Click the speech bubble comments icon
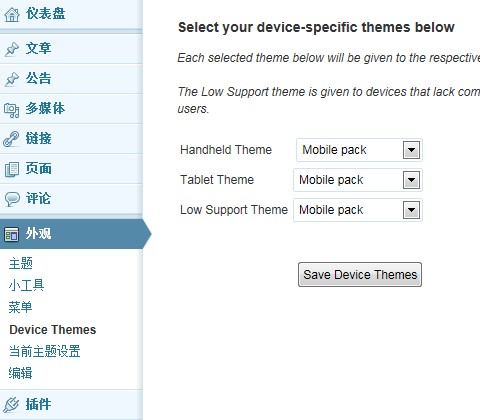The image size is (480, 420). tap(12, 199)
